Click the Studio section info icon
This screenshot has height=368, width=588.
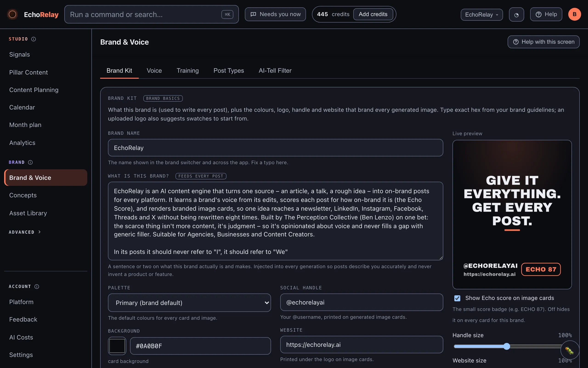tap(34, 39)
